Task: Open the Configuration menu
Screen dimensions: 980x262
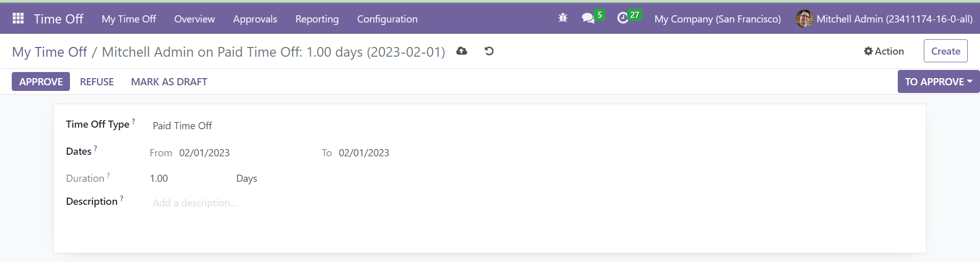Action: coord(387,19)
